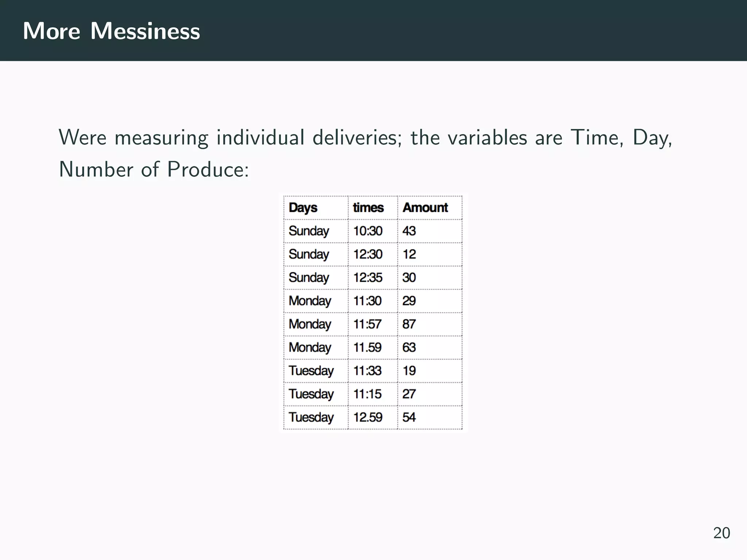The image size is (747, 560).
Task: Click the Sunday cell in the 12:30 row
Action: [316, 254]
